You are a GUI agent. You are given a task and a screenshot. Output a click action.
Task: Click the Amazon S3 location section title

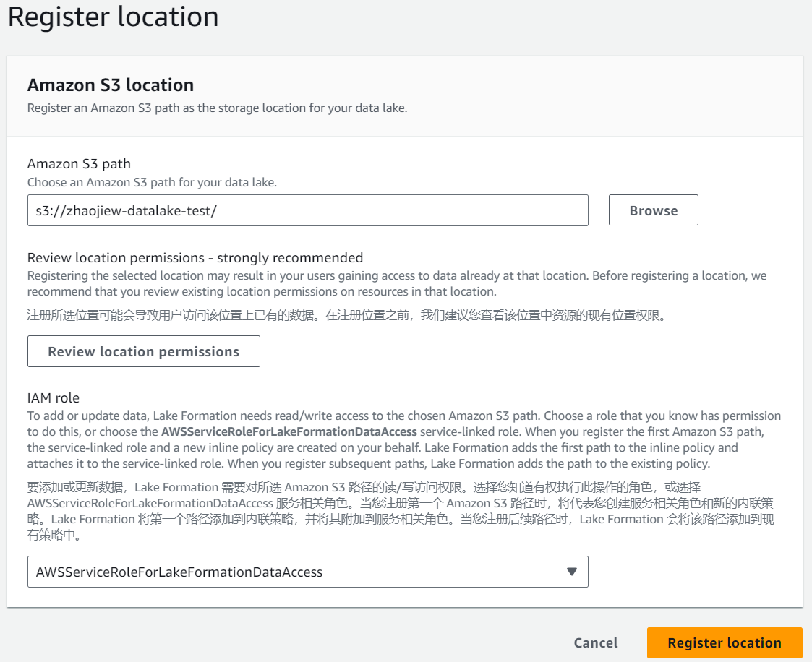pos(111,85)
